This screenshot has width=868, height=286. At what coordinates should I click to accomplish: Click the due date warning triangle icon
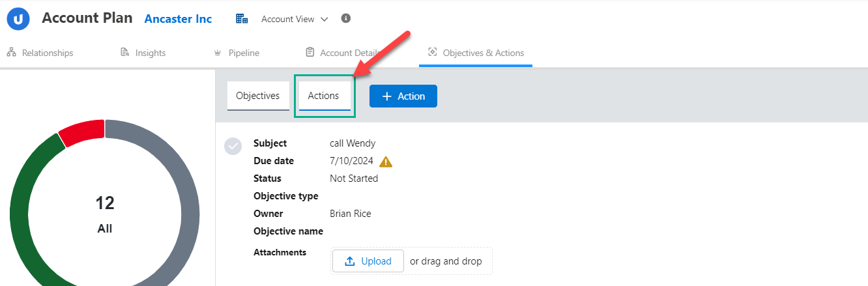(x=386, y=162)
